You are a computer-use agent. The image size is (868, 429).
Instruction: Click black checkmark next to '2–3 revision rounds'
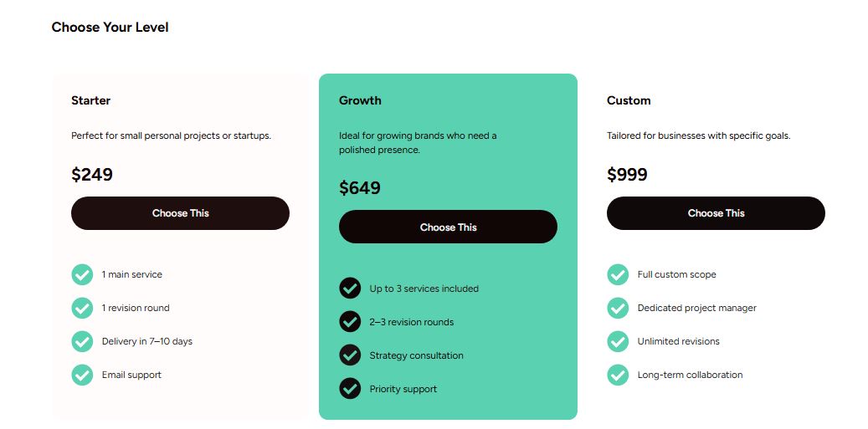coord(350,322)
